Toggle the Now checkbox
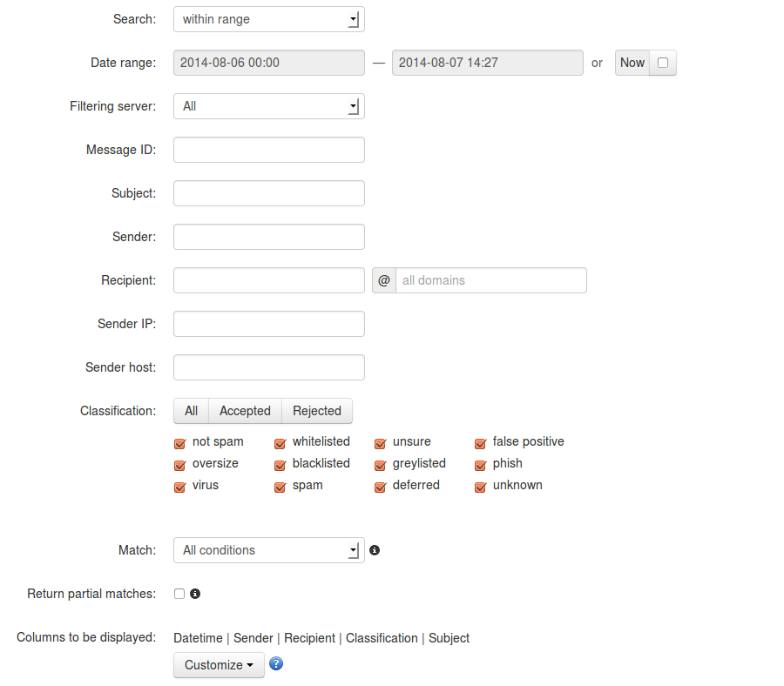The width and height of the screenshot is (784, 686). pyautogui.click(x=663, y=63)
